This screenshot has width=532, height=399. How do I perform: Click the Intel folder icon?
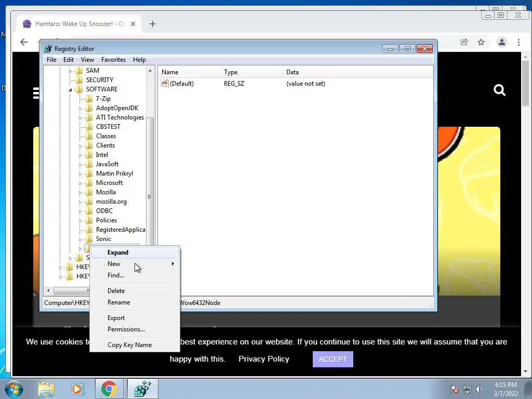point(89,155)
